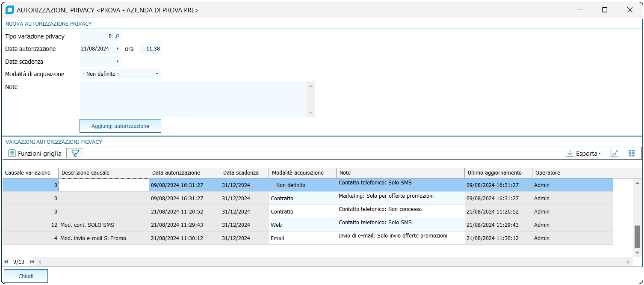Click the grid's vertical scrollbar down arrow
Viewport: 644px width, 285px height.
tap(637, 253)
